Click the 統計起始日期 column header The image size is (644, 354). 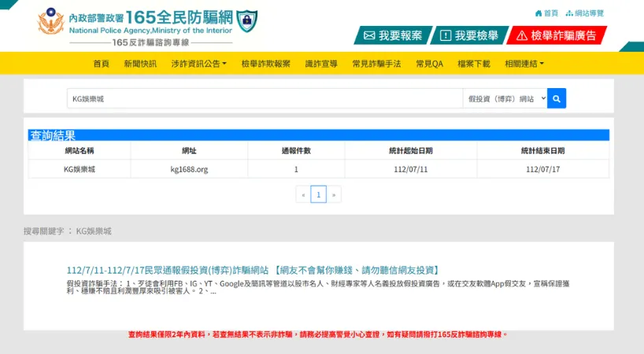pyautogui.click(x=411, y=150)
